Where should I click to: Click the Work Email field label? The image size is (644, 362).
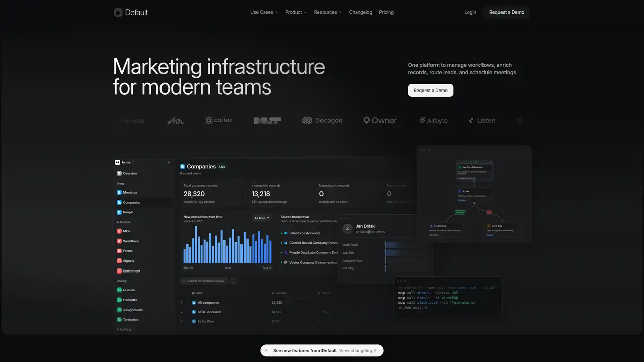[x=351, y=245]
